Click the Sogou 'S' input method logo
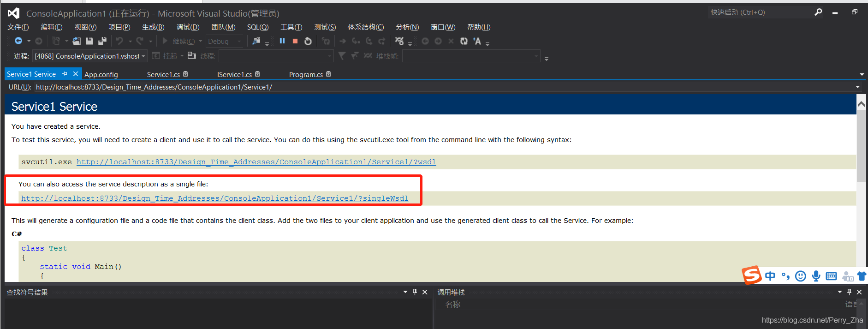 [x=752, y=275]
